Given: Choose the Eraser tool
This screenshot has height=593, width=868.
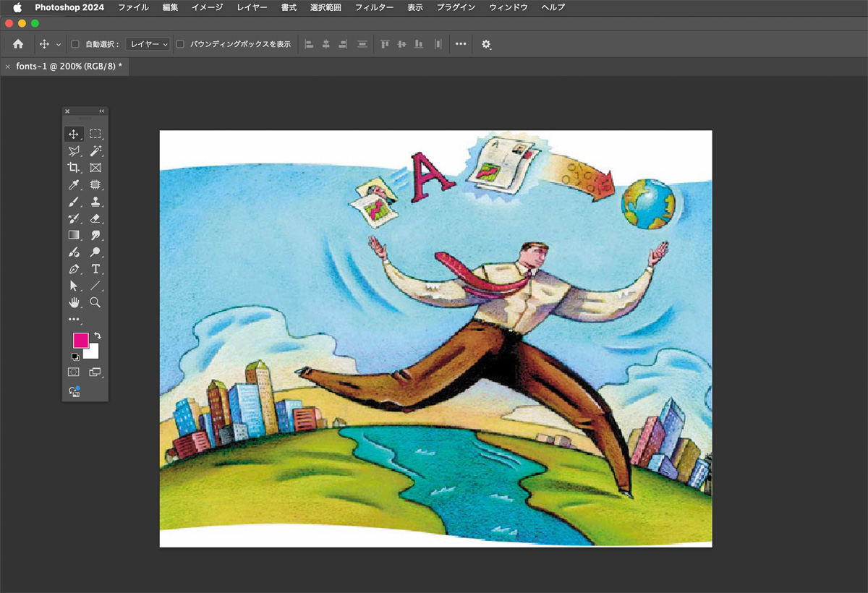Looking at the screenshot, I should pos(95,218).
